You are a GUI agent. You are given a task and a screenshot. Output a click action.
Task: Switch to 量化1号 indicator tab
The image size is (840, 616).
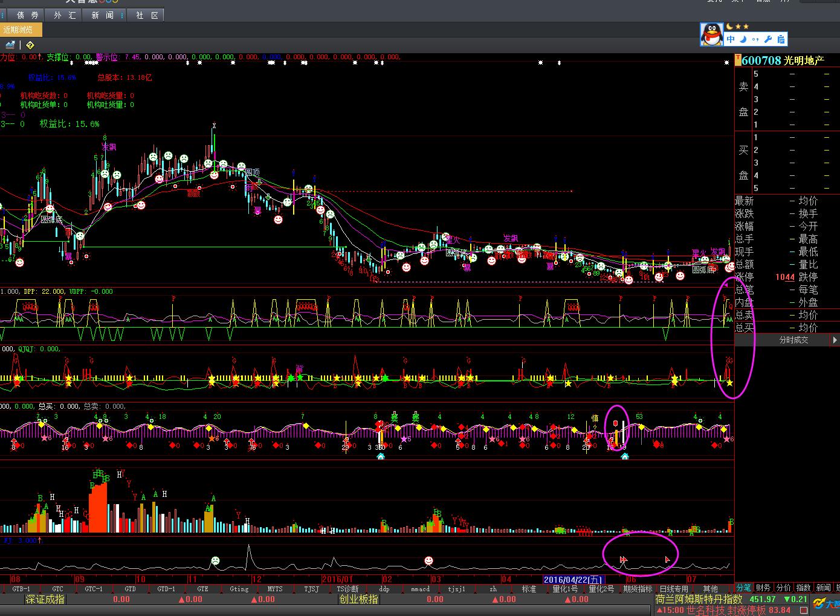pos(565,588)
